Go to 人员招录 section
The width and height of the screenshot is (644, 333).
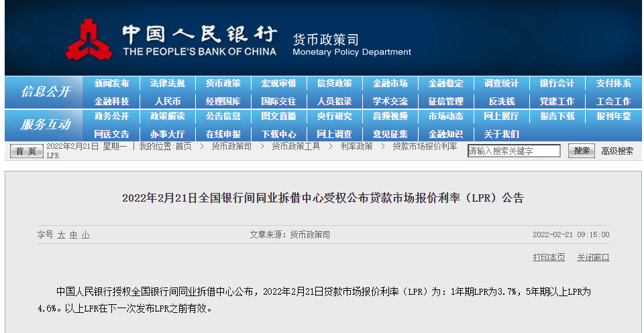(334, 101)
